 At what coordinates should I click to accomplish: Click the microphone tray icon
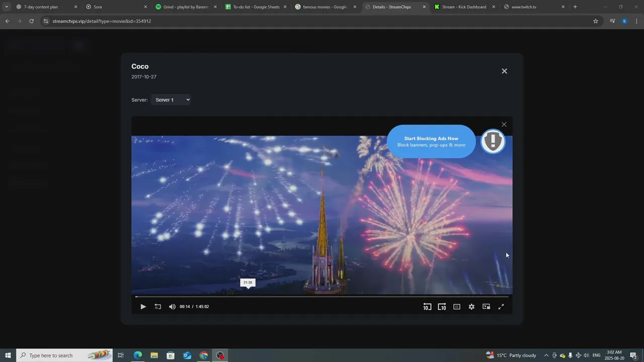coord(571,355)
